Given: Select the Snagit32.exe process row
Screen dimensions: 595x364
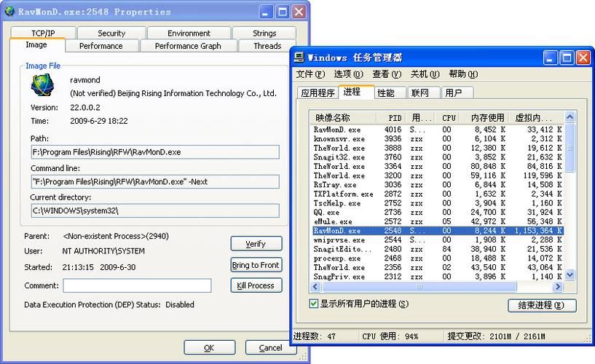Looking at the screenshot, I should click(438, 157).
